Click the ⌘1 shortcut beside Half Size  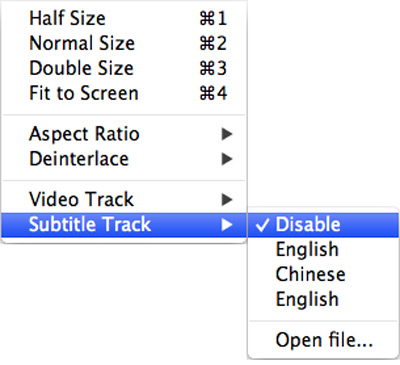tap(213, 18)
